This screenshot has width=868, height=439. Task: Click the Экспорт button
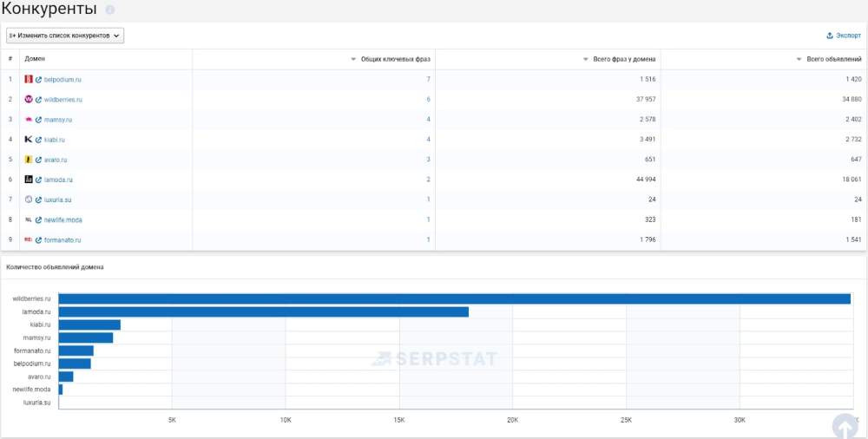843,36
